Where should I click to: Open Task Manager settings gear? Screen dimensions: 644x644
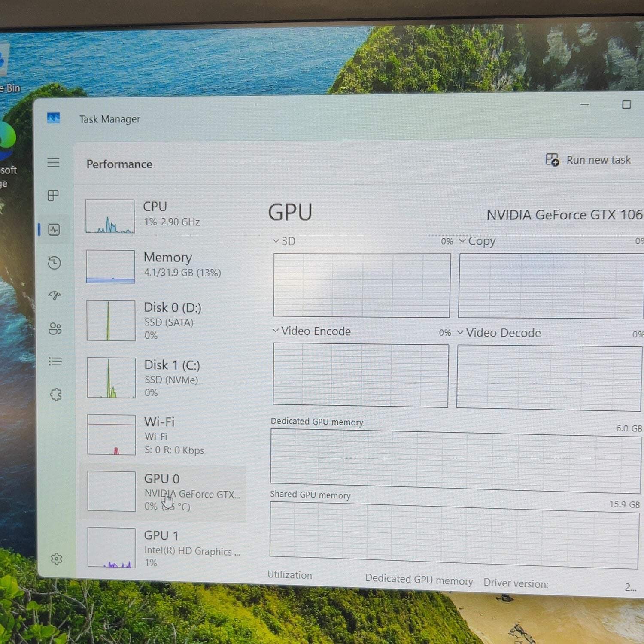[56, 559]
